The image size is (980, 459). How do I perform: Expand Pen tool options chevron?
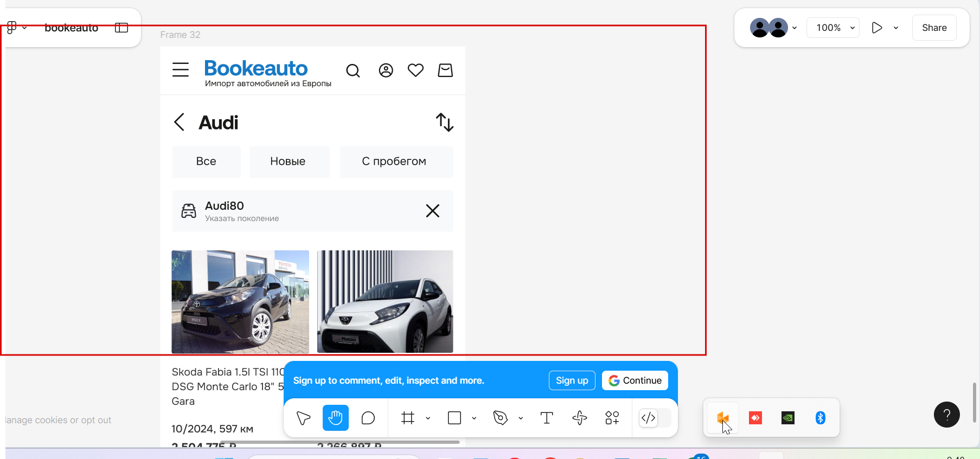click(521, 418)
